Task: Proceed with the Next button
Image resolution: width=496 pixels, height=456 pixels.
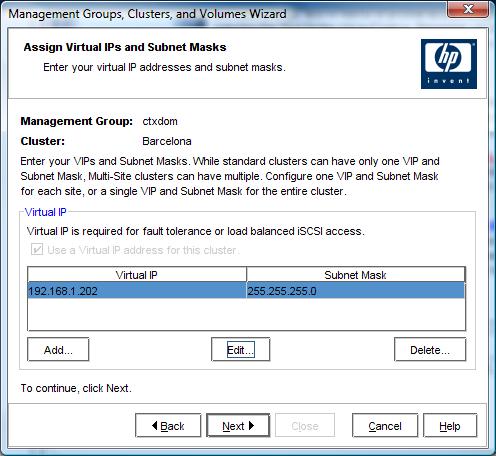Action: [x=238, y=425]
